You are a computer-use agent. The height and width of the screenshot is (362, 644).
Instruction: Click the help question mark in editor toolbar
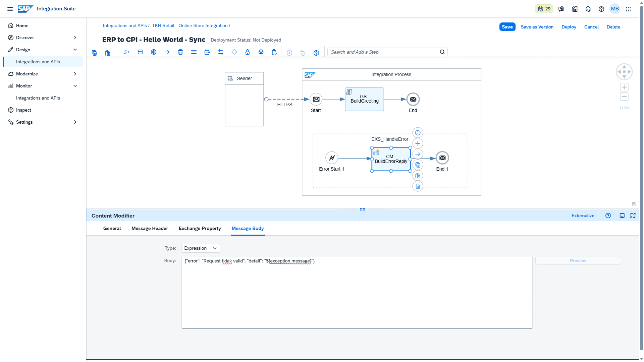click(316, 53)
